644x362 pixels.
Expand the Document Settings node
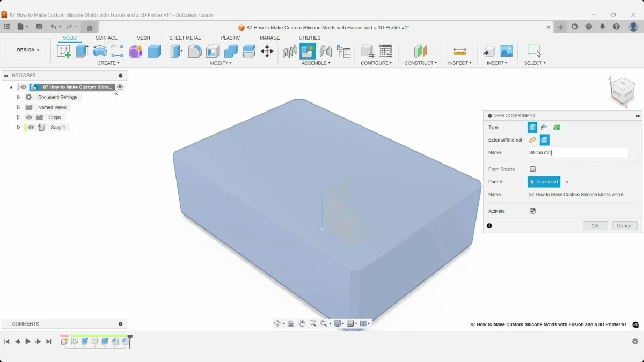18,97
